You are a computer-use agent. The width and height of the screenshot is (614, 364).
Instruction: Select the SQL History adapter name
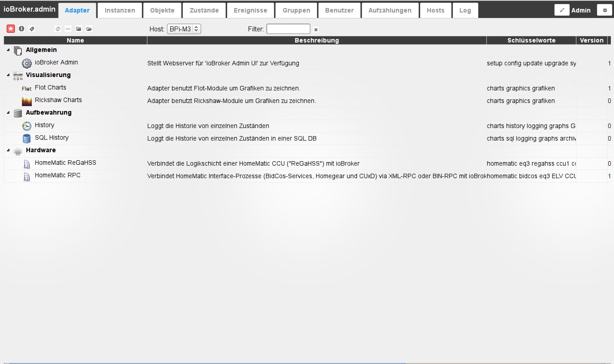tap(52, 137)
